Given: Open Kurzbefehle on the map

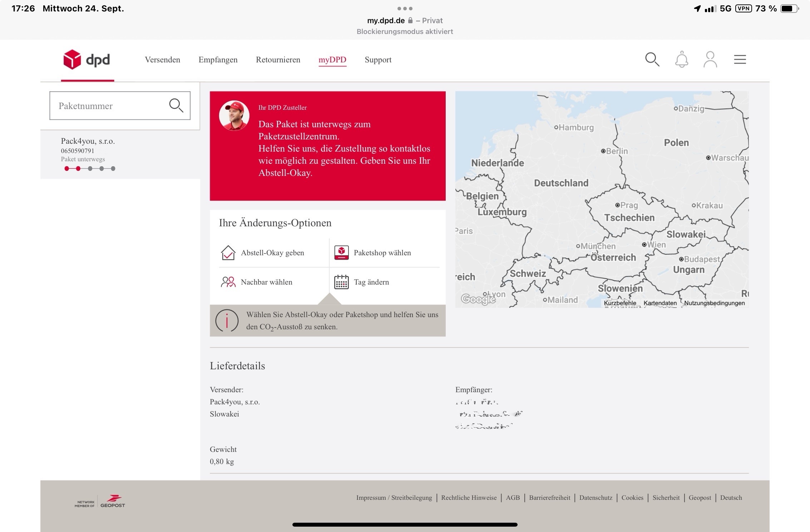Looking at the screenshot, I should (620, 303).
